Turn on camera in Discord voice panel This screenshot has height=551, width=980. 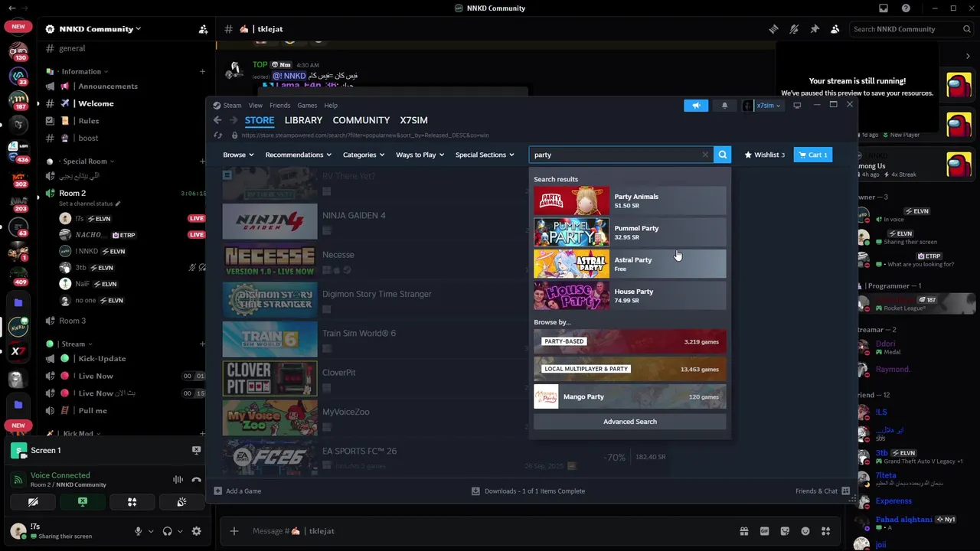click(x=33, y=502)
